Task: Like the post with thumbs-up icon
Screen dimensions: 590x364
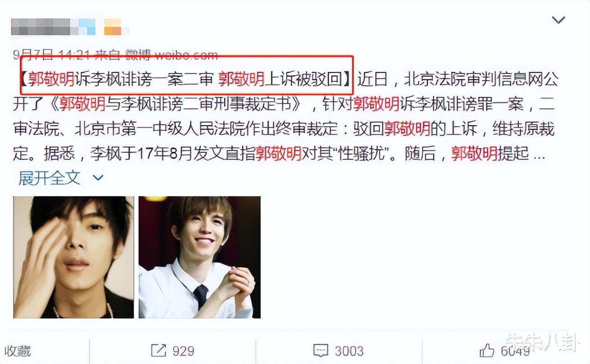Action: [x=487, y=351]
